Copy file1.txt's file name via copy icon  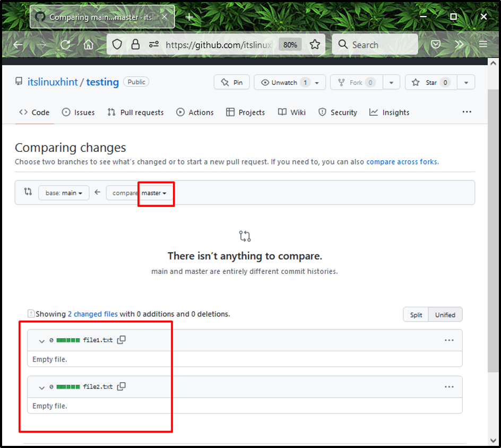[121, 340]
